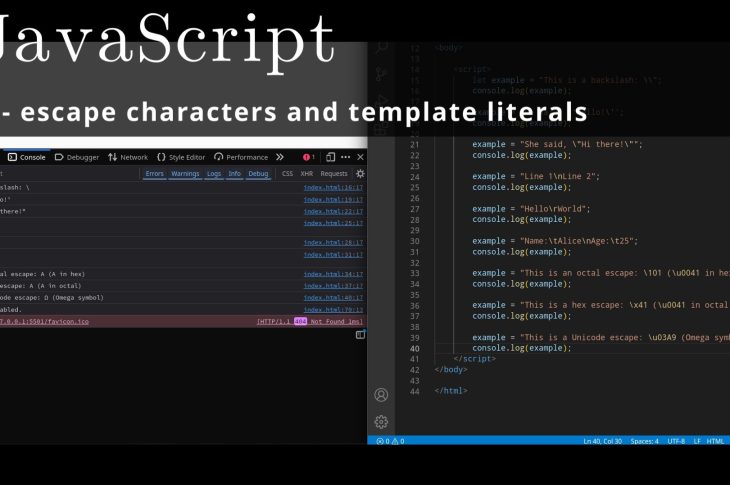730x485 pixels.
Task: Toggle the Warnings console filter
Action: (185, 174)
